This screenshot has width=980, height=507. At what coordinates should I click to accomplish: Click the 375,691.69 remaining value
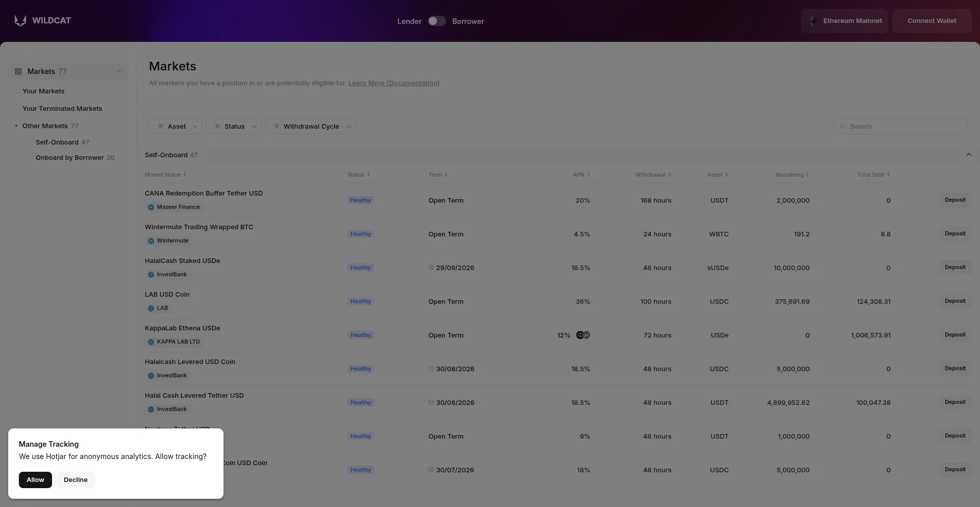click(792, 302)
